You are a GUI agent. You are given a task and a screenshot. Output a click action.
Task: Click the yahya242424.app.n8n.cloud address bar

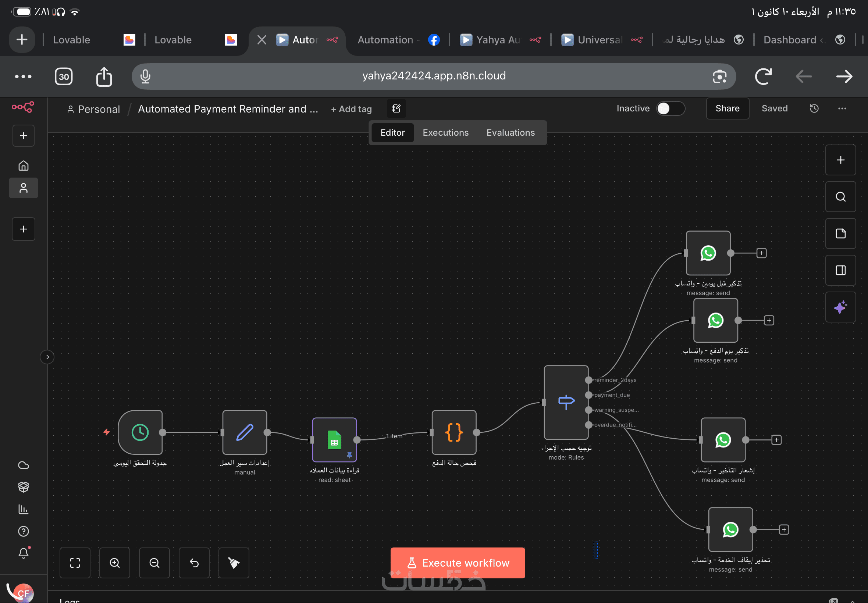pos(433,76)
